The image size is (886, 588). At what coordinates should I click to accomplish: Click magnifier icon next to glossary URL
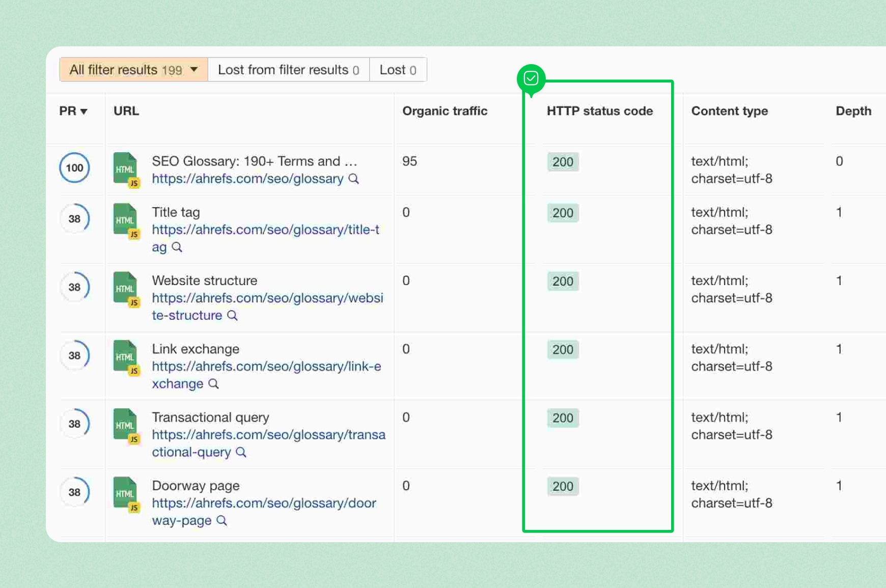(x=353, y=179)
